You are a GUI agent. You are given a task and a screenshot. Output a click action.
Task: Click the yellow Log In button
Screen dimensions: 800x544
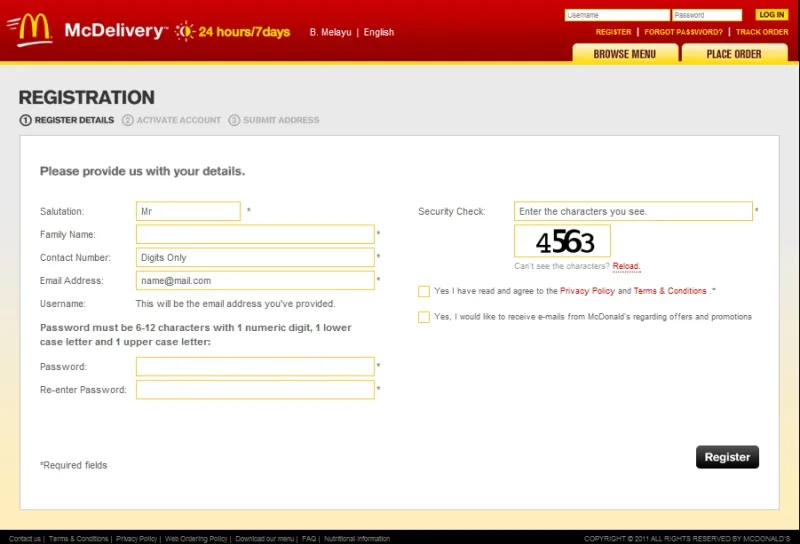click(x=771, y=15)
